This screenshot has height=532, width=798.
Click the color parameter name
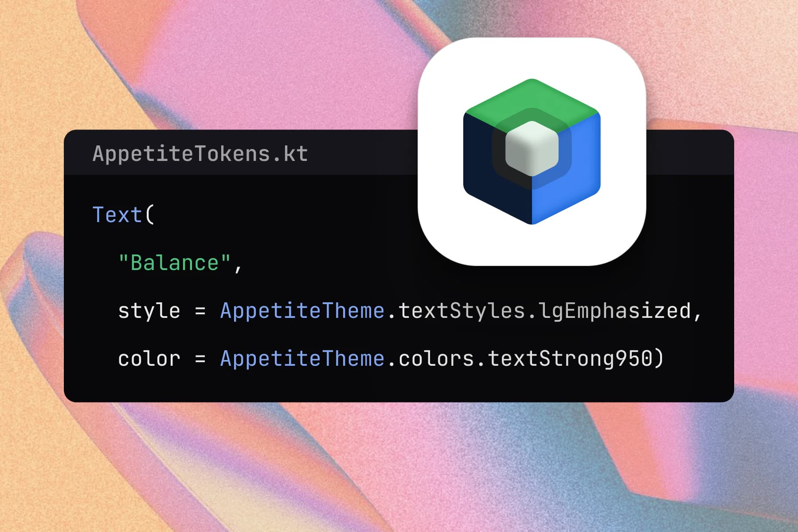149,359
